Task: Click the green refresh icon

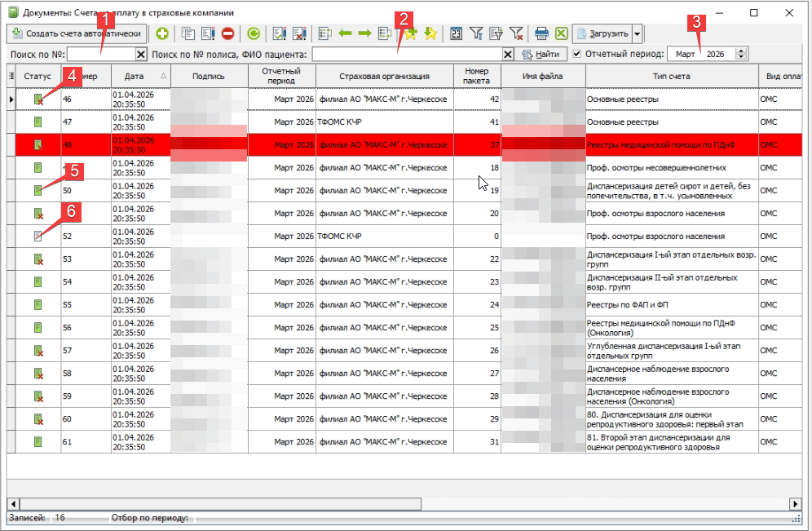Action: click(x=254, y=33)
